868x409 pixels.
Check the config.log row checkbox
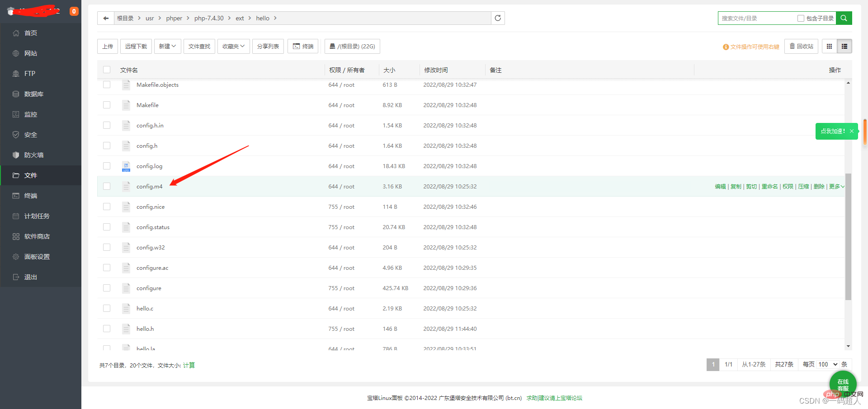107,166
